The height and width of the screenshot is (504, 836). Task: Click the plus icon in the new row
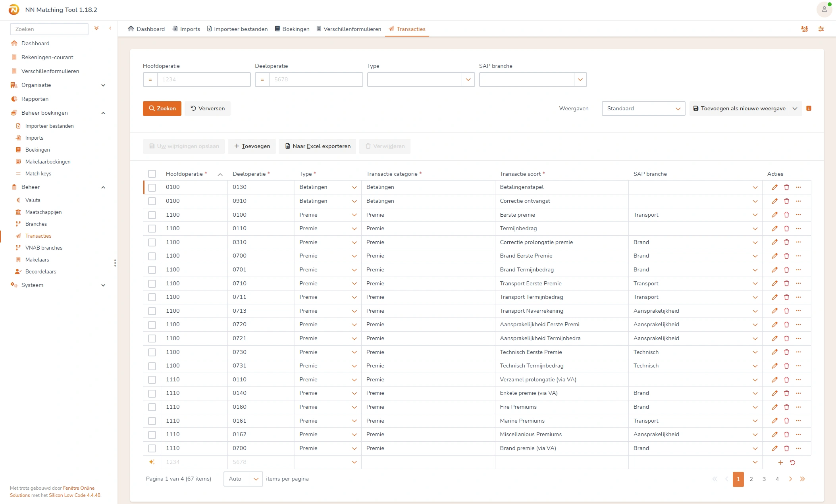(780, 462)
